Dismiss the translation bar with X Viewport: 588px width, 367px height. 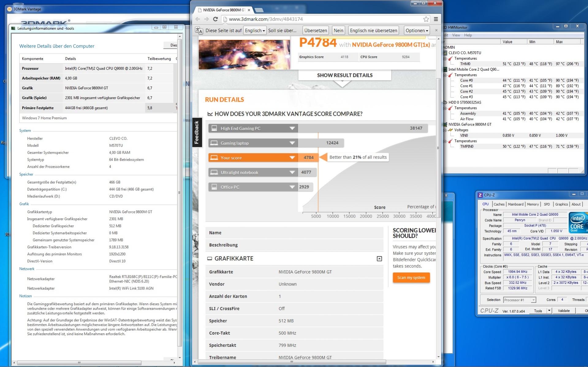point(436,30)
